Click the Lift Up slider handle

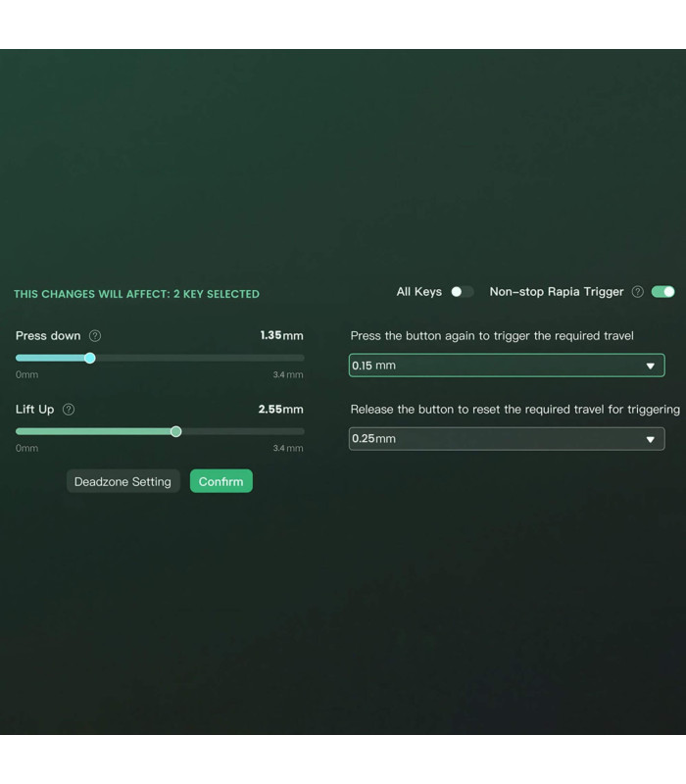pyautogui.click(x=176, y=432)
